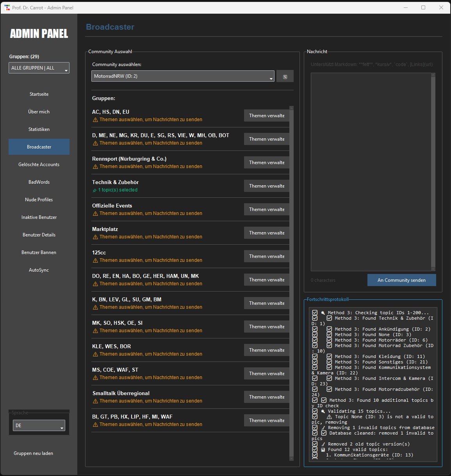Click chart icon before 'Found 12 valid topics'
Viewport: 451px width, 476px height.
[x=323, y=450]
